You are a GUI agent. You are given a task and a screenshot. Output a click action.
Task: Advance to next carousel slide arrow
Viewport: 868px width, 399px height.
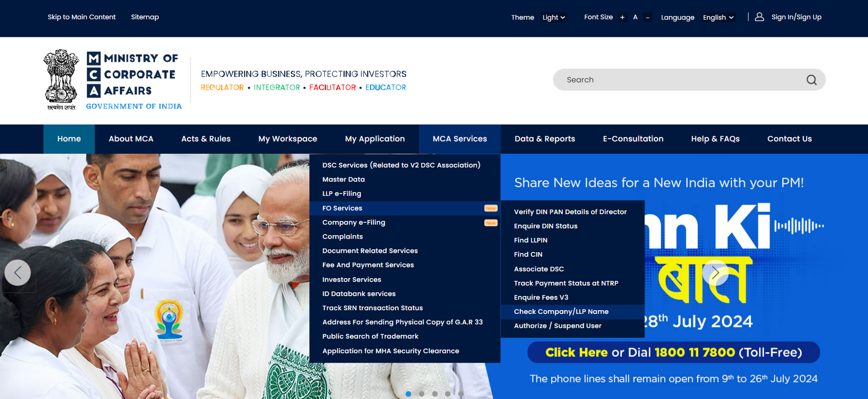[715, 273]
